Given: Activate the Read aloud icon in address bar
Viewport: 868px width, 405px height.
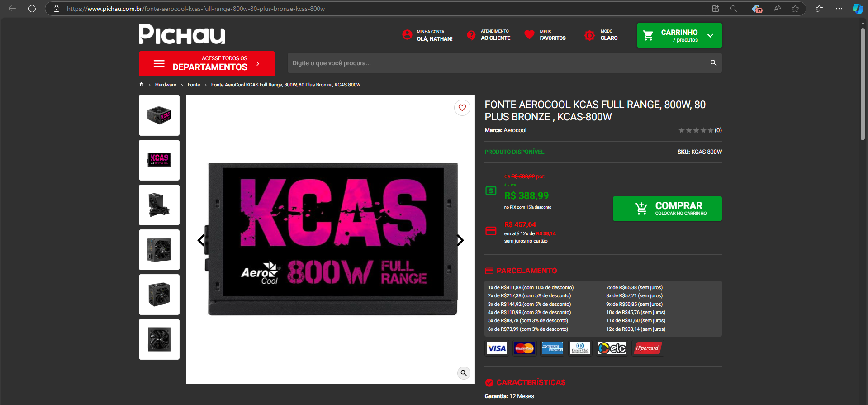Looking at the screenshot, I should click(777, 9).
